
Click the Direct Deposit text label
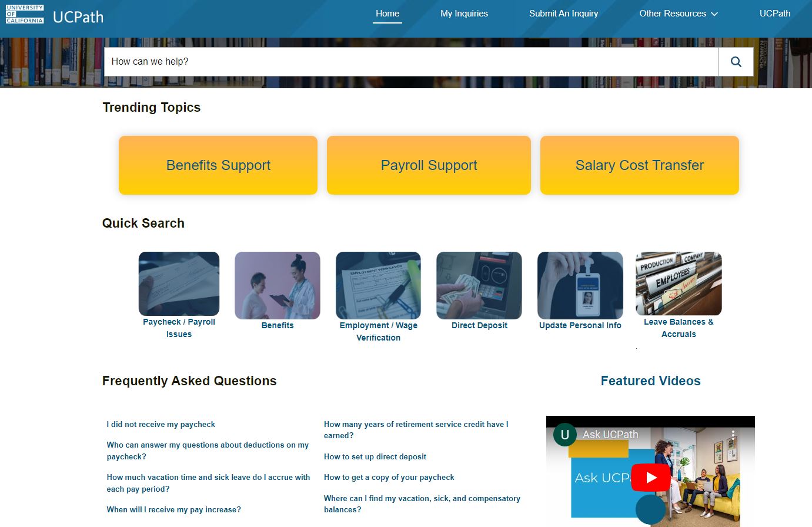pos(479,325)
